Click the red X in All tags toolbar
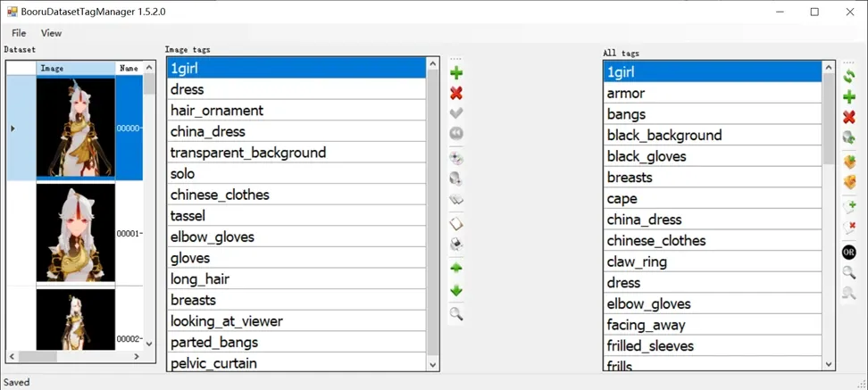 point(848,117)
